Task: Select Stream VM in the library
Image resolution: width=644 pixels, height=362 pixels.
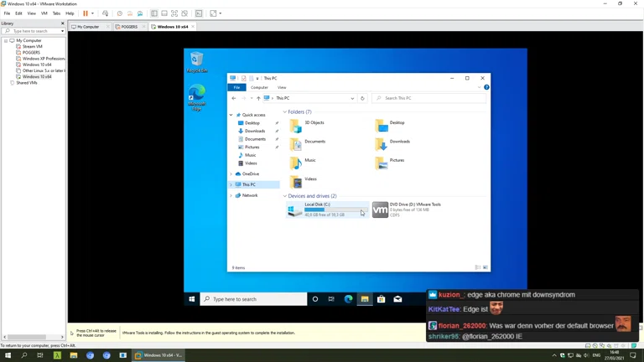Action: pos(32,46)
